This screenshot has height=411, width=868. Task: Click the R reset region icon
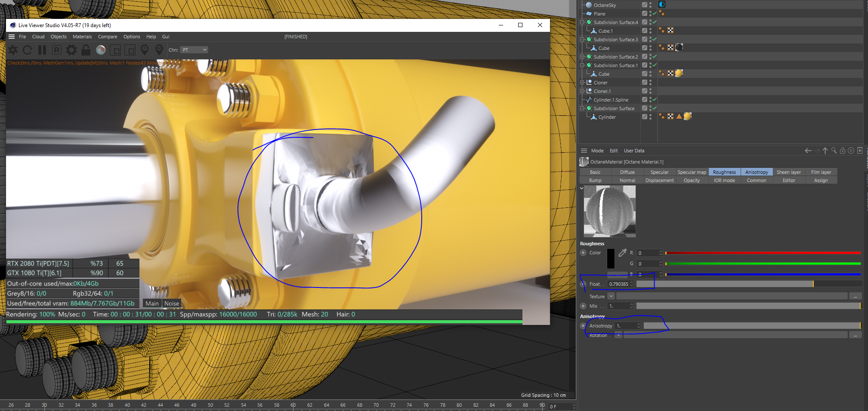(x=56, y=50)
